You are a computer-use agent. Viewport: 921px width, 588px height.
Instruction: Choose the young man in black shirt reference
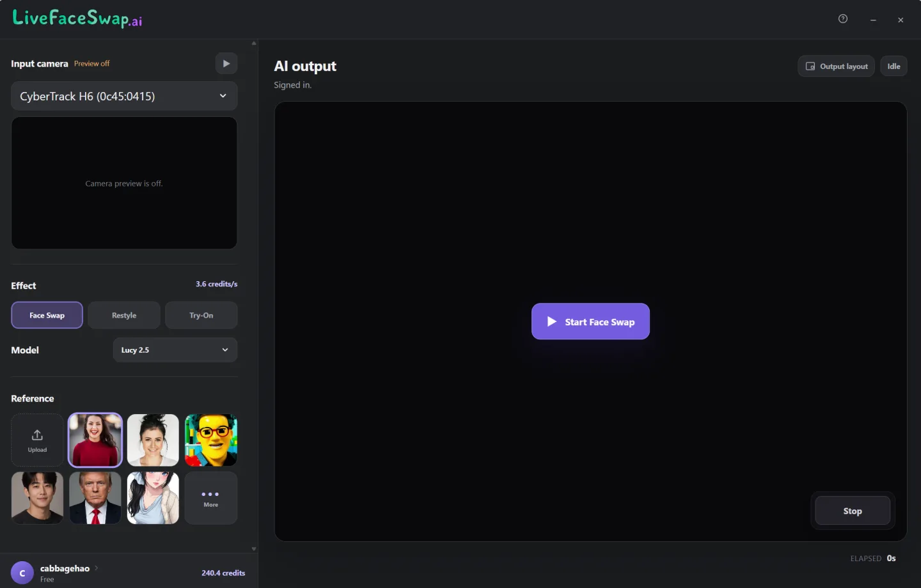(37, 498)
